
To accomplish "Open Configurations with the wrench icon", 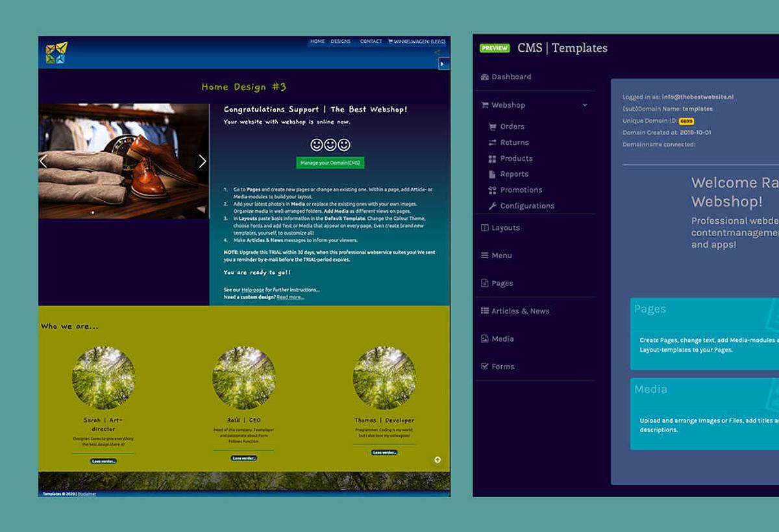I will tap(526, 206).
